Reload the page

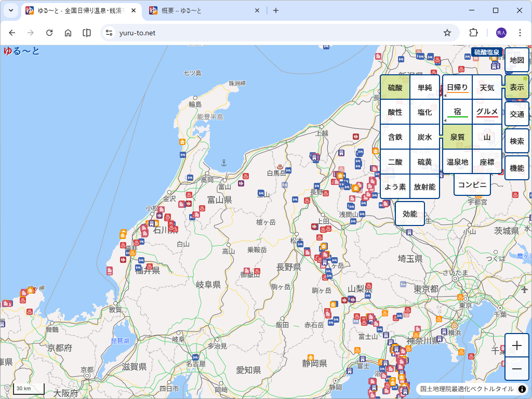49,33
